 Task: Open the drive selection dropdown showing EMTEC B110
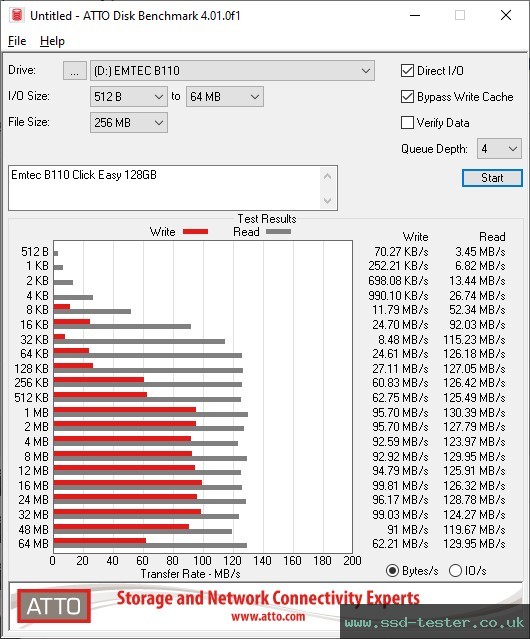pyautogui.click(x=232, y=71)
